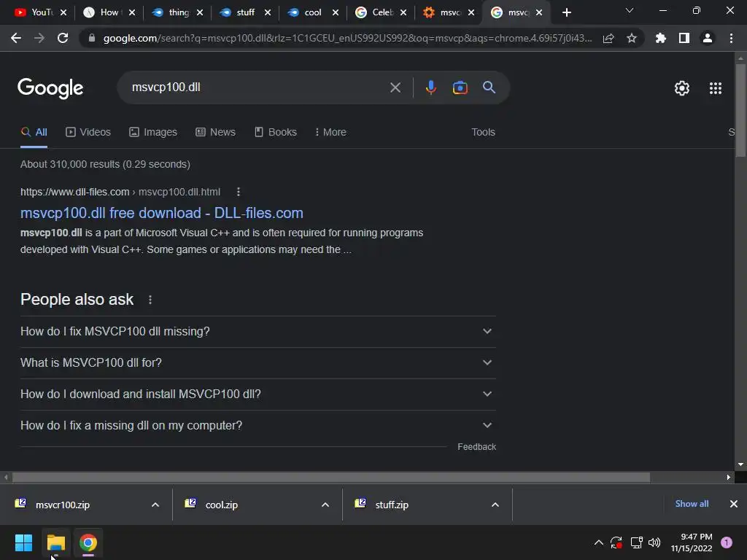The height and width of the screenshot is (560, 747).
Task: Start voice search with the microphone
Action: [430, 87]
